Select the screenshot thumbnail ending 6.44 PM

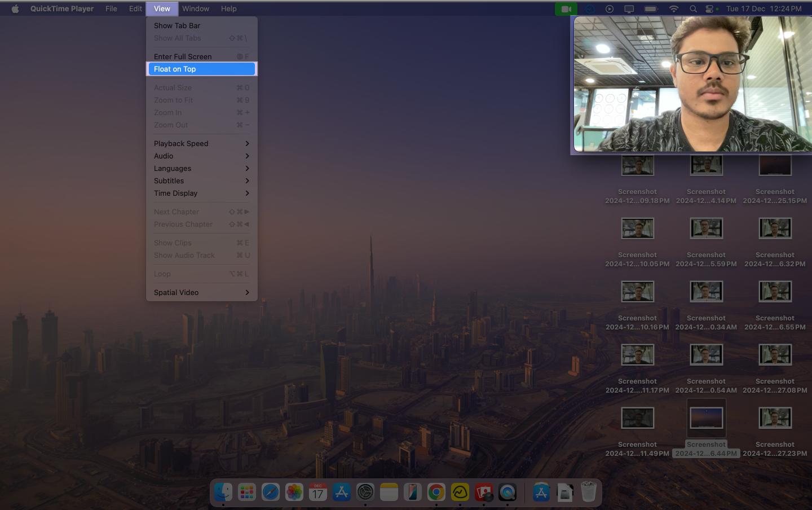[x=707, y=419]
